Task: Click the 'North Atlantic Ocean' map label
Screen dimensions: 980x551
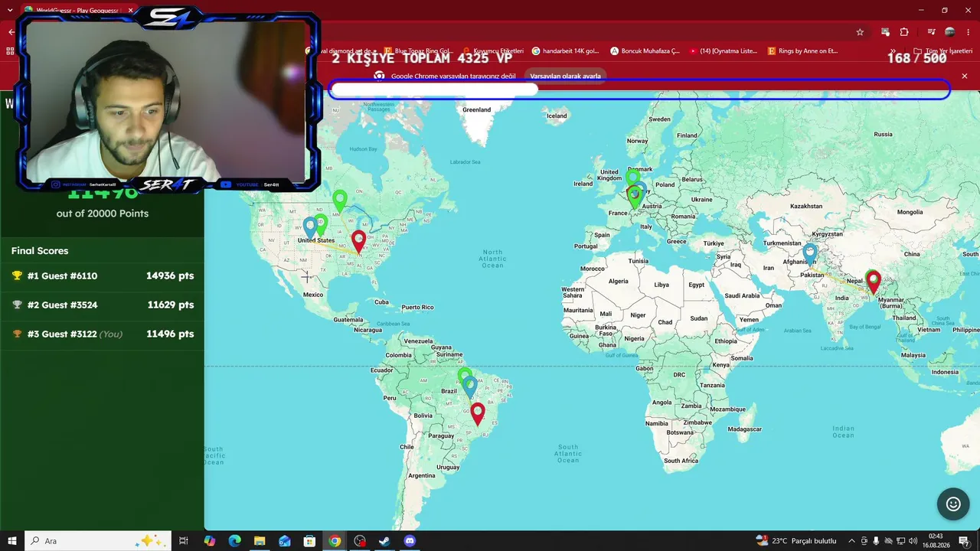Action: pos(492,258)
